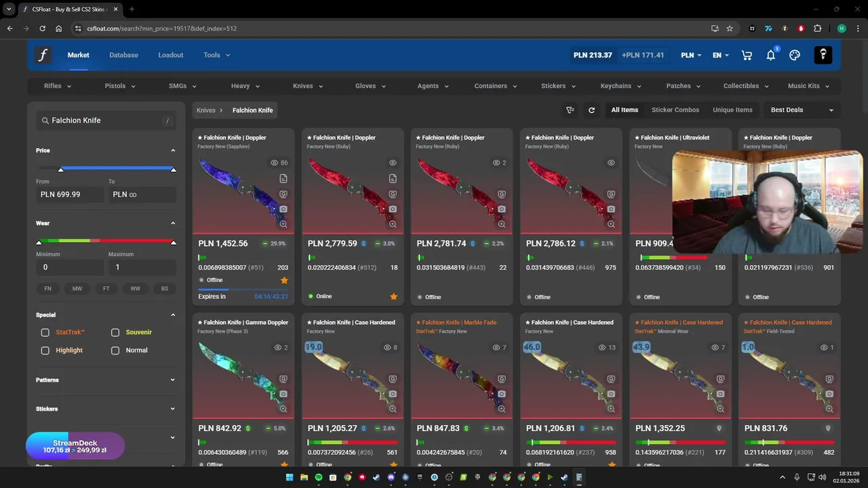The width and height of the screenshot is (868, 488).
Task: Select the All Items tab
Action: pos(625,110)
